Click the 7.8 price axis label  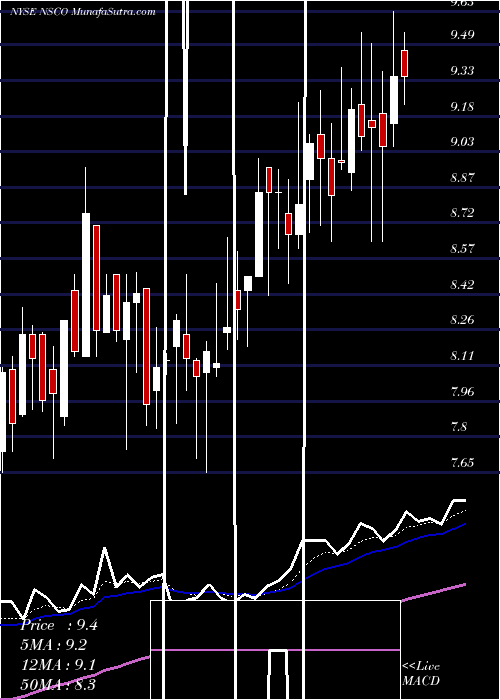tap(460, 427)
